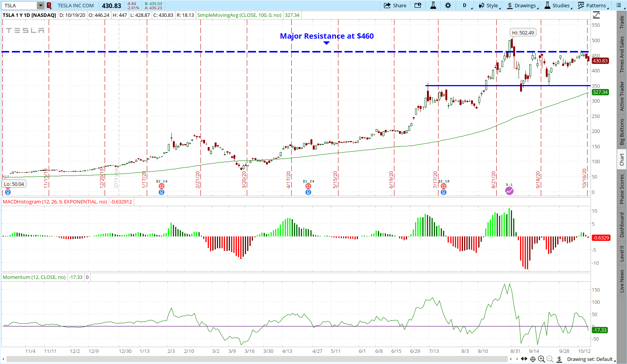Click the lightbulb event icon below $2.18 earnings
The image size is (627, 364).
click(x=443, y=192)
